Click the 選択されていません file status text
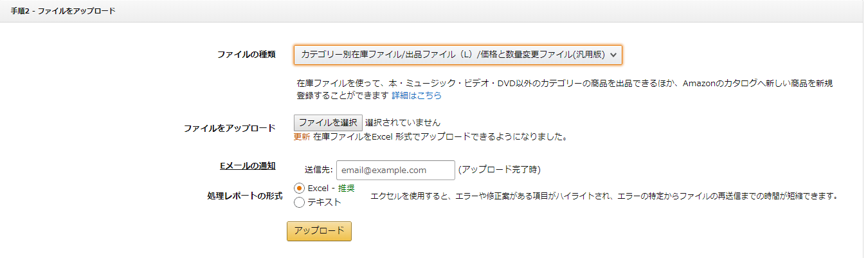 pos(403,122)
